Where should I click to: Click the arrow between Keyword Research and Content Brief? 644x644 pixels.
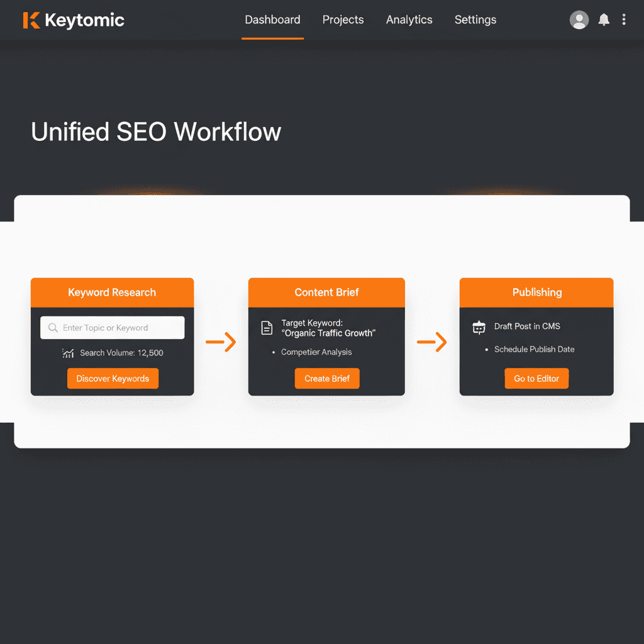[221, 342]
